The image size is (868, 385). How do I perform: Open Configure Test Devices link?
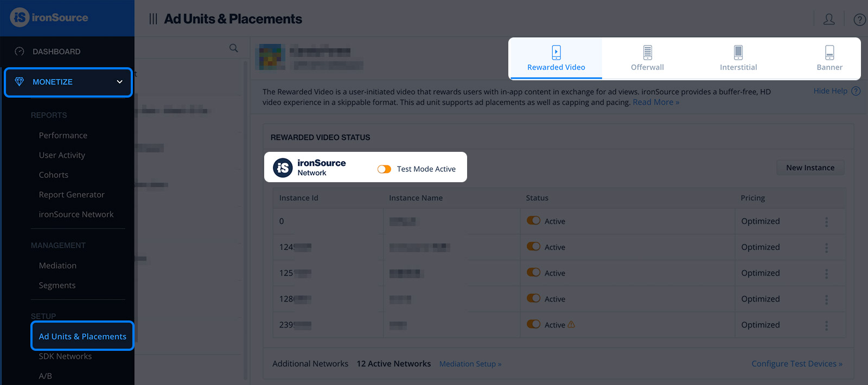797,364
